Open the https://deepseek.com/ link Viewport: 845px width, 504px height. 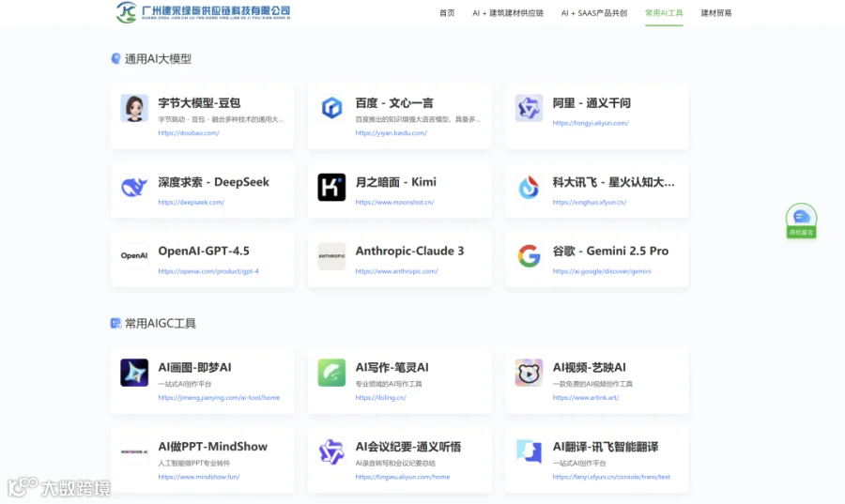[x=192, y=203]
